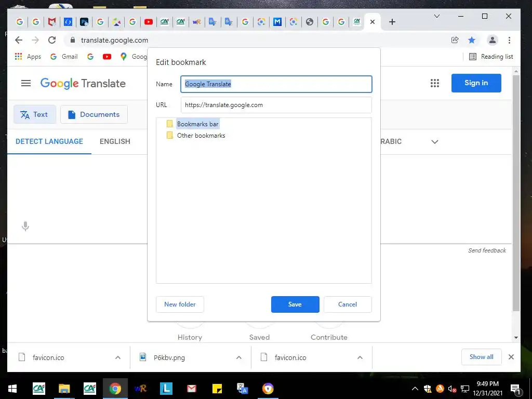Open the Google Maps pin bookmark
Image resolution: width=532 pixels, height=399 pixels.
[x=124, y=57]
